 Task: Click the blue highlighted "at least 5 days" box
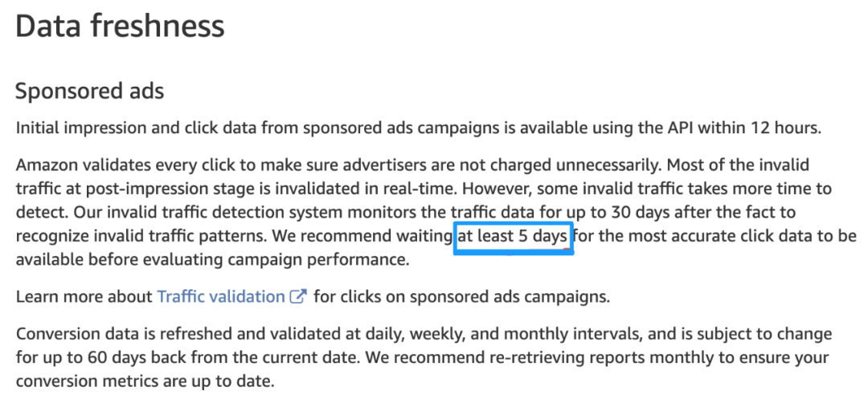pos(513,238)
